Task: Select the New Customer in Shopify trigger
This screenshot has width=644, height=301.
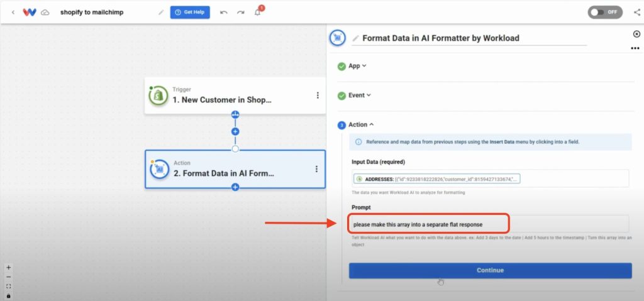Action: 235,96
